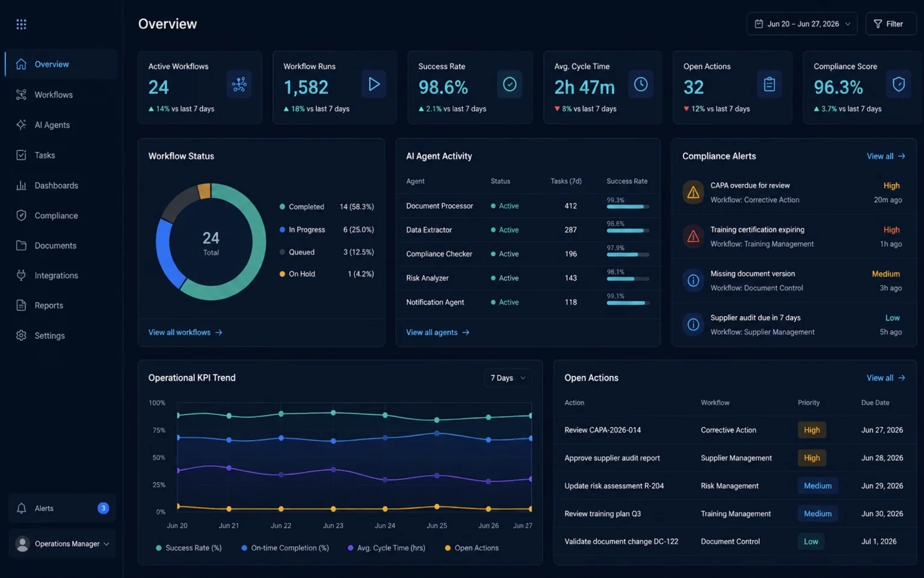Click the Compliance shield icon in sidebar
The width and height of the screenshot is (924, 578).
click(x=21, y=215)
